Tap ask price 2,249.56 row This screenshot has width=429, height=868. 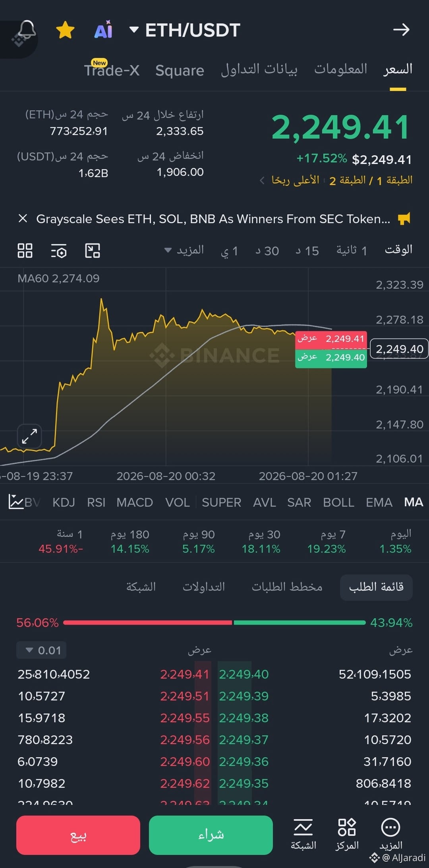click(x=185, y=739)
